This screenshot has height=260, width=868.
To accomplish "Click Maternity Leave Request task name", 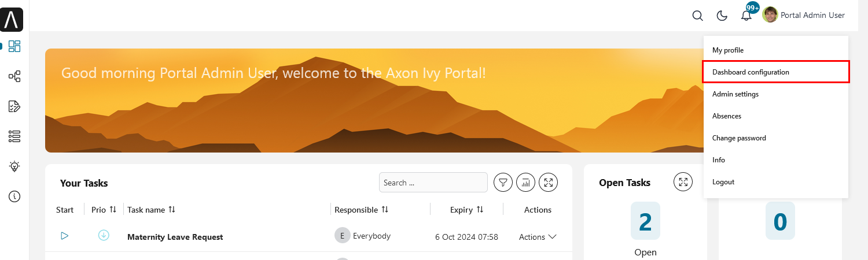I will (x=175, y=237).
